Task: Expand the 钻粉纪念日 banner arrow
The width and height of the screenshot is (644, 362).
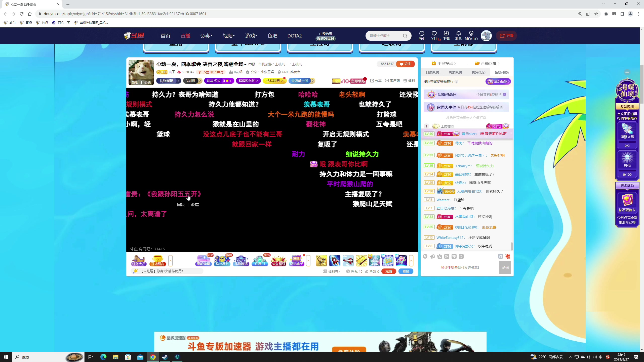Action: pyautogui.click(x=504, y=95)
